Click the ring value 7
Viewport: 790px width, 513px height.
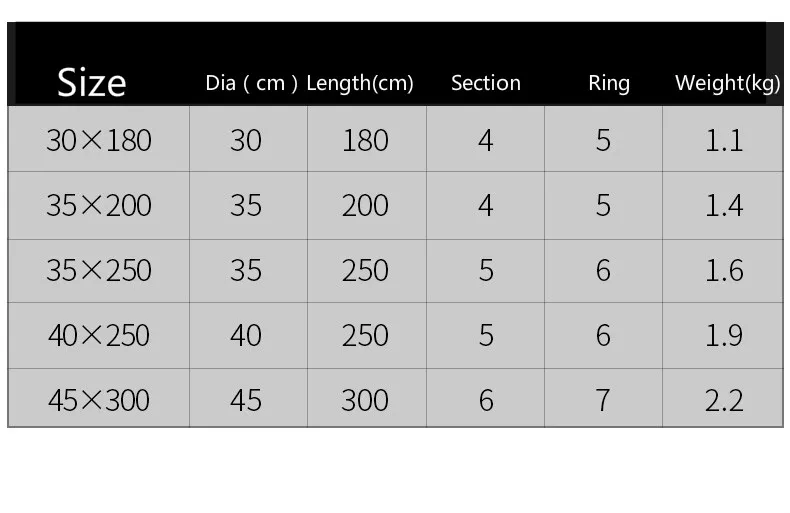point(603,401)
